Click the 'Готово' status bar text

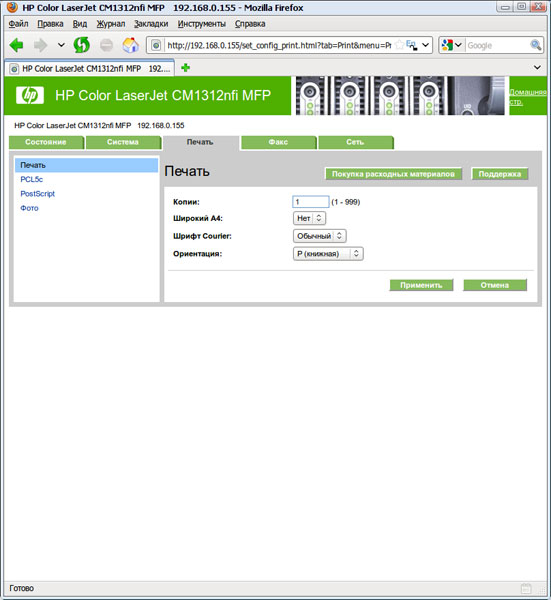click(x=22, y=588)
